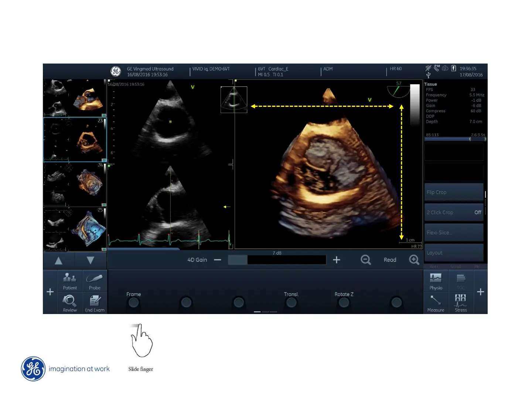Select the Probe icon
The image size is (532, 399).
point(95,281)
